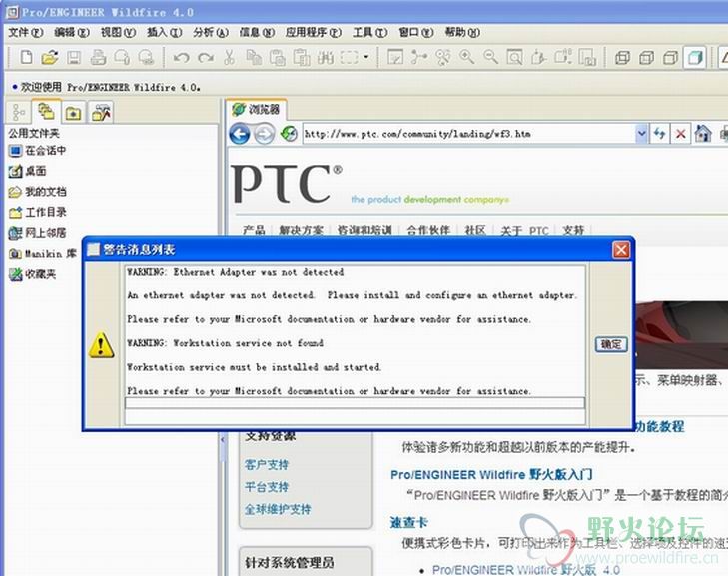Viewport: 728px width, 576px height.
Task: Click 确定 in warning dialog
Action: [x=610, y=344]
